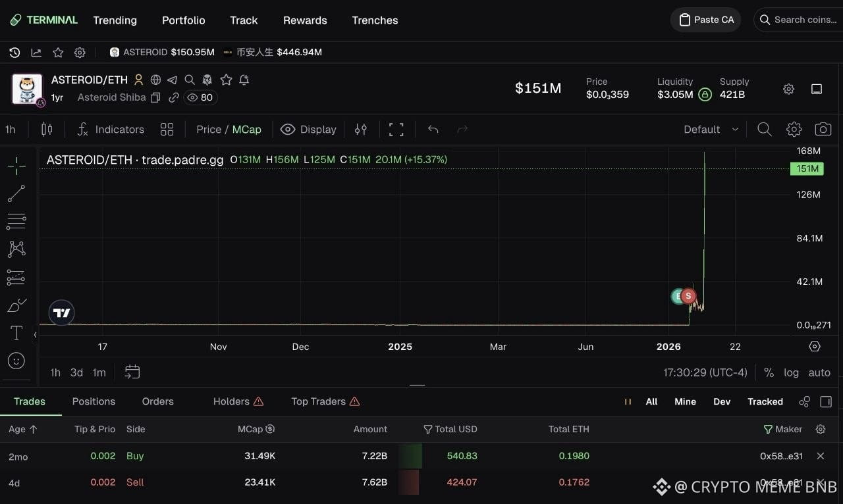
Task: Toggle log scale on chart
Action: 791,372
